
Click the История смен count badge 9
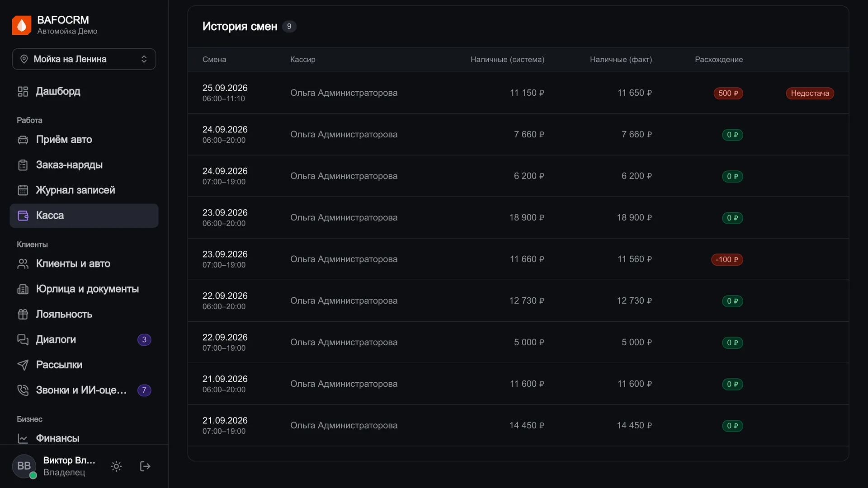(x=289, y=27)
